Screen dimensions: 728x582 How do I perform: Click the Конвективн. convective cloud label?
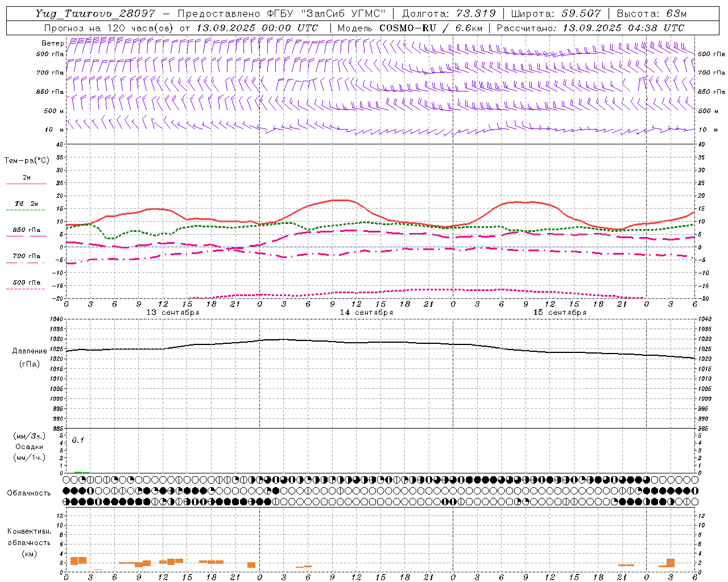tap(29, 531)
